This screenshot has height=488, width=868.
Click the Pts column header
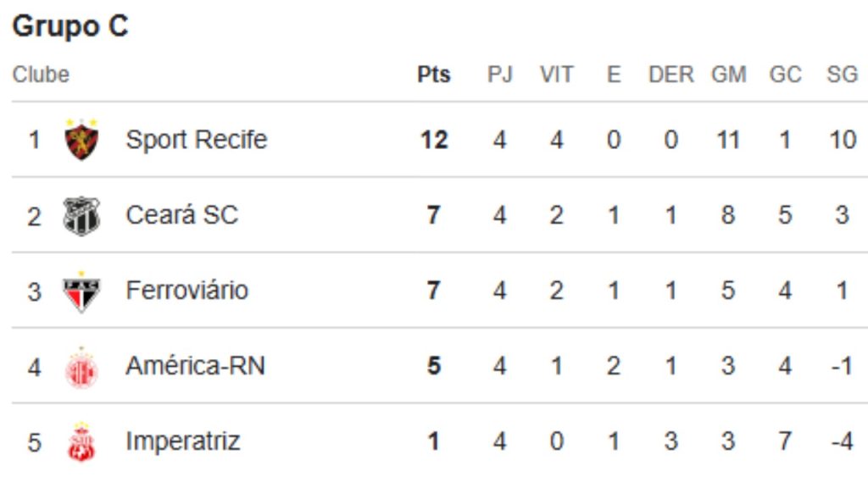click(433, 75)
